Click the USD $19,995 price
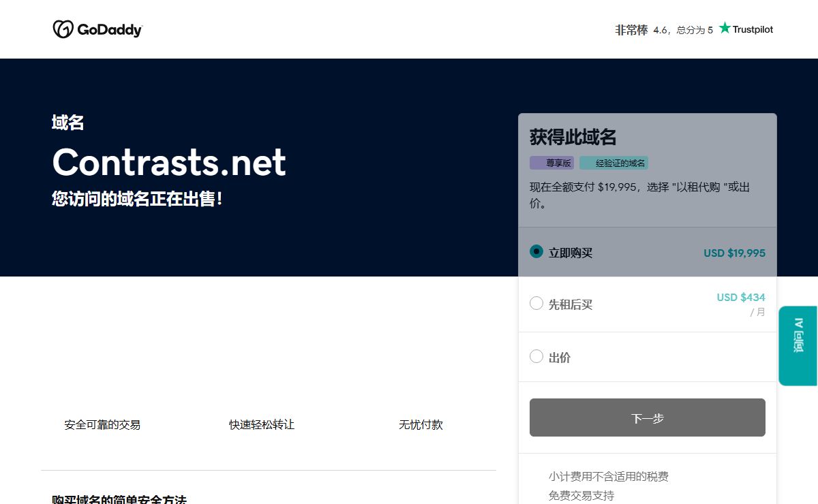The height and width of the screenshot is (504, 818). coord(734,253)
